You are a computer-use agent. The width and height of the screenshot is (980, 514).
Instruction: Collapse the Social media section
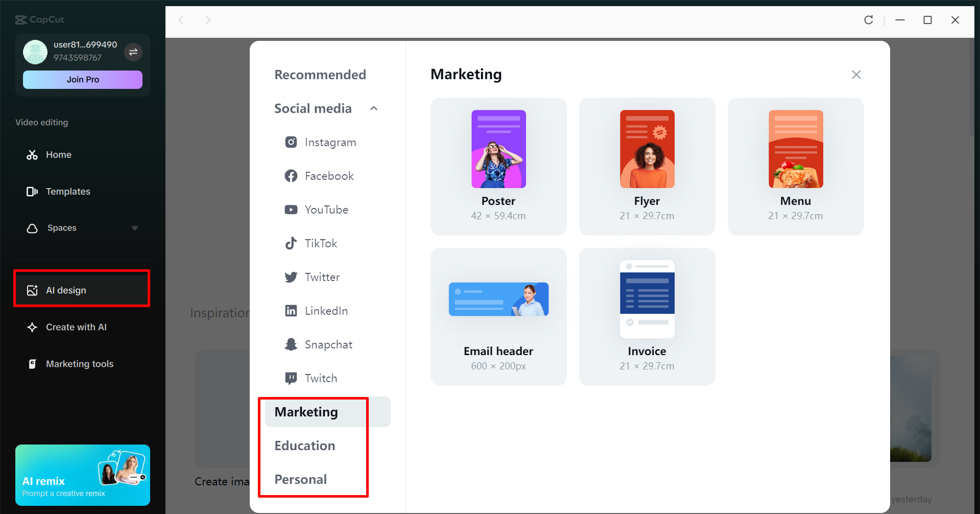374,108
